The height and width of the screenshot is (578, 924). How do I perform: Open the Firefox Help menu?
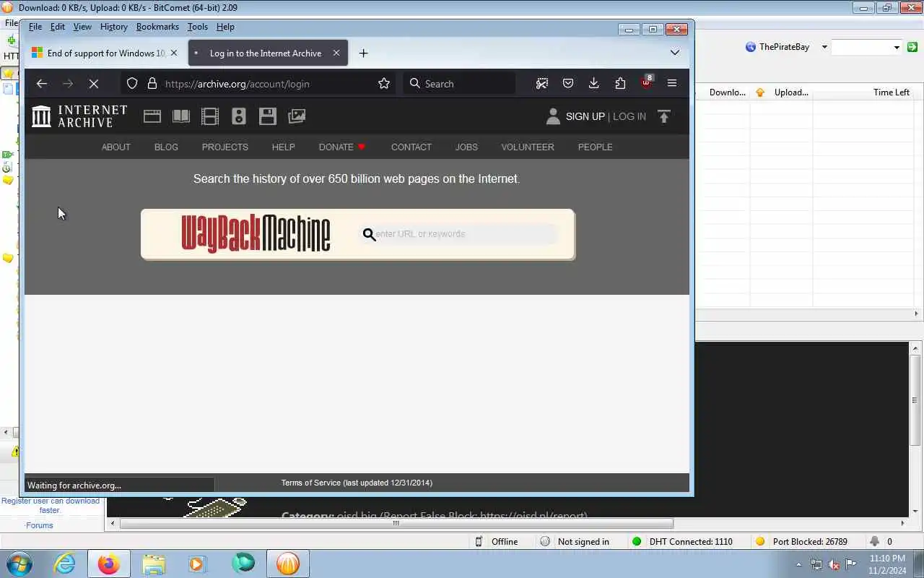pyautogui.click(x=225, y=27)
